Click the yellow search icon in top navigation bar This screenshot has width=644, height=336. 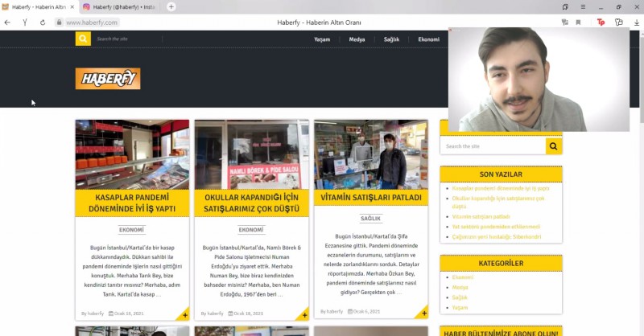click(83, 39)
